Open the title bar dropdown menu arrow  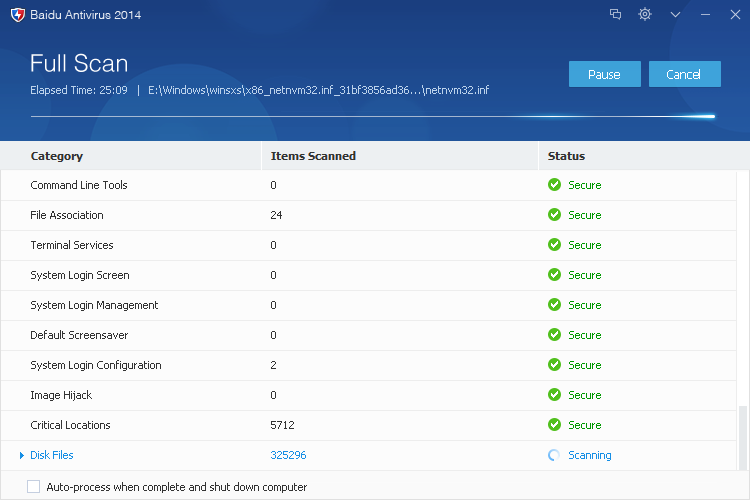coord(675,15)
